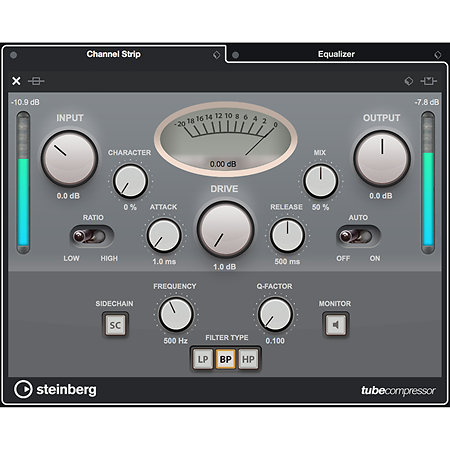Click the input value 0.0 dB
Image resolution: width=450 pixels, height=450 pixels.
(68, 196)
